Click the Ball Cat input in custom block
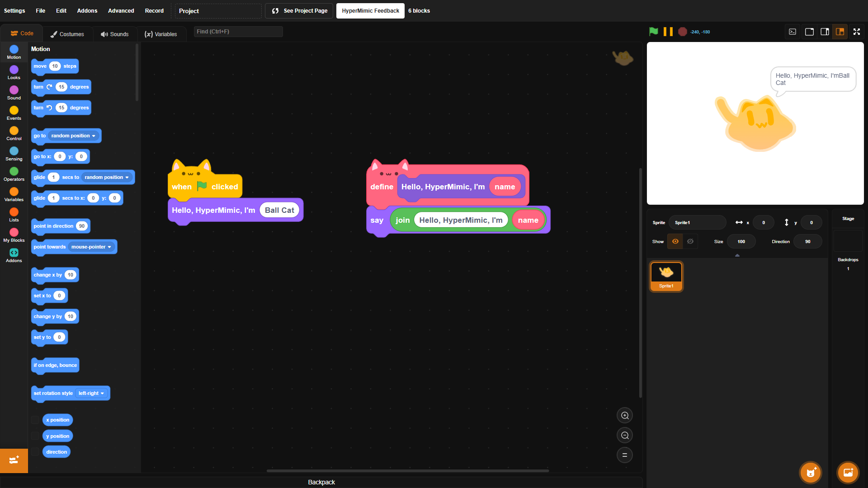 click(x=279, y=210)
